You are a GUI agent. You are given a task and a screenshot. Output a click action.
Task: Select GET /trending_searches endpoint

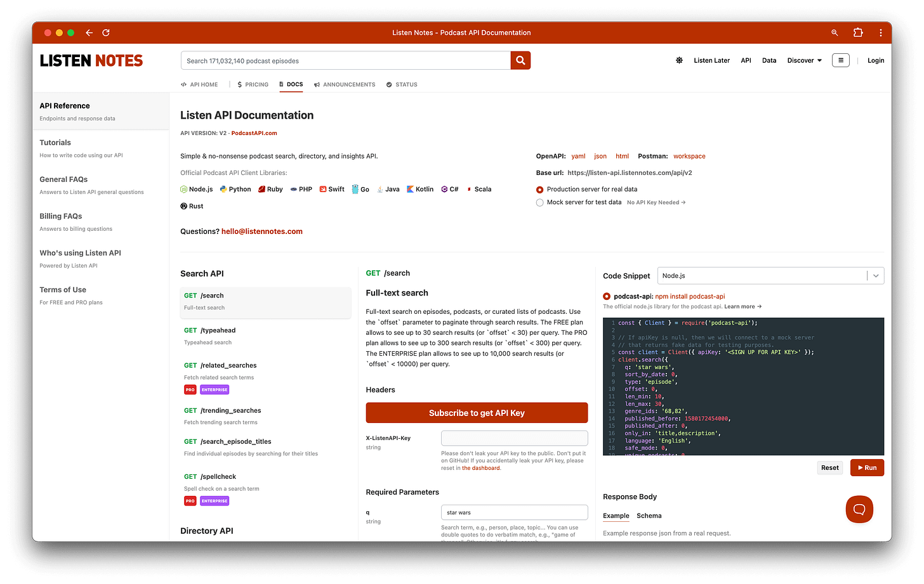pos(265,416)
